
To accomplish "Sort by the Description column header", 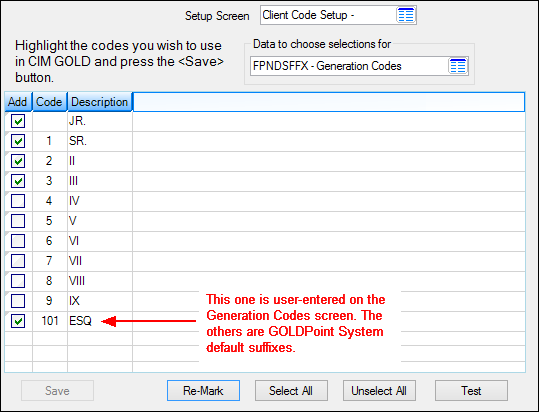I will (x=100, y=102).
